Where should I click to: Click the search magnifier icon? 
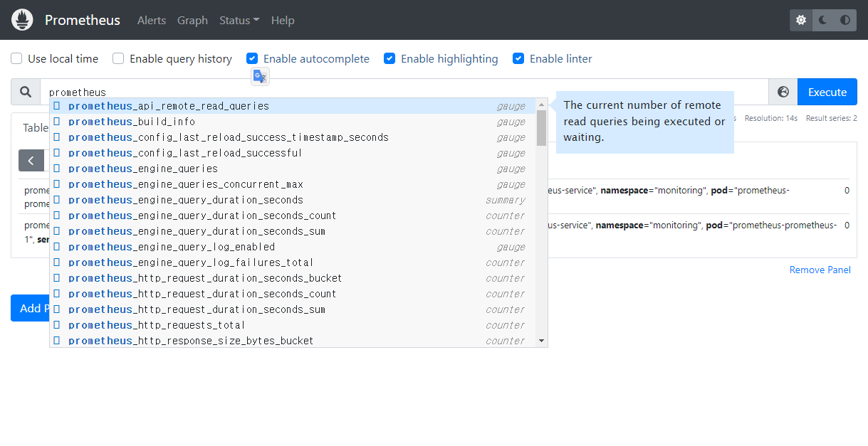(x=26, y=92)
